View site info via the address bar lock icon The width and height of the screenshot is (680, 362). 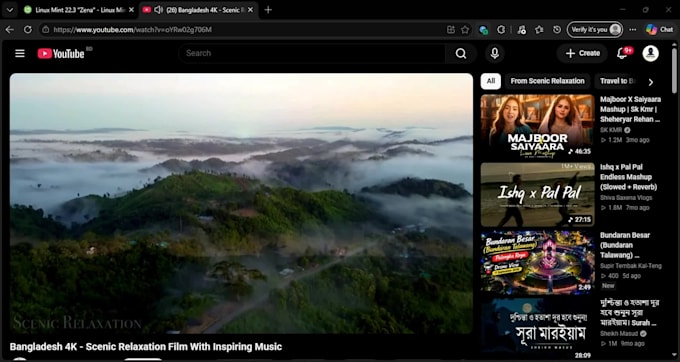(45, 29)
